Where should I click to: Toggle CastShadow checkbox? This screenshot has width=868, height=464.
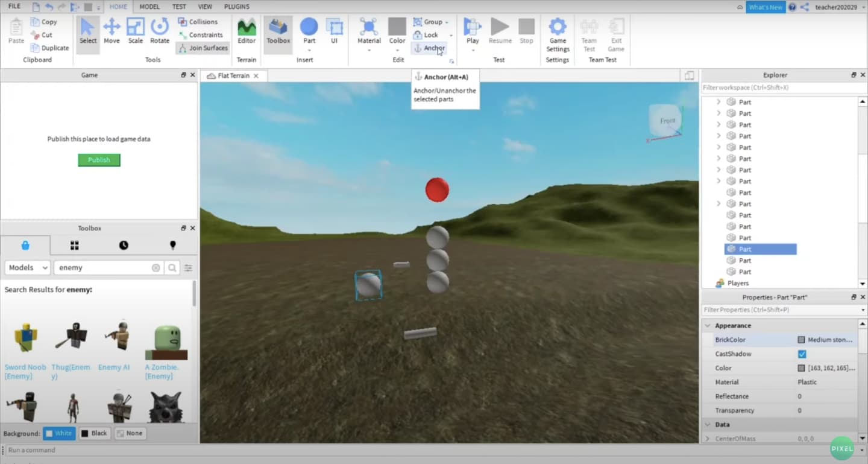coord(802,354)
